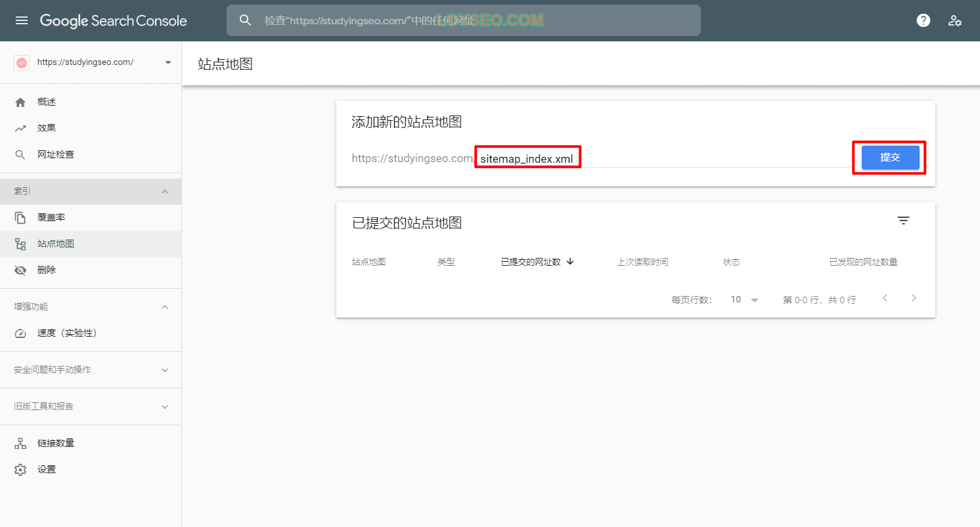
Task: Click the trend line icon for 效果
Action: pos(20,129)
